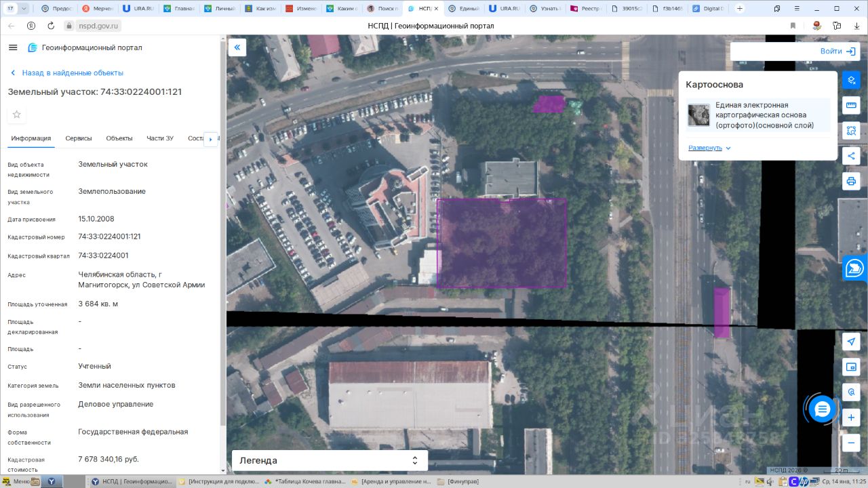Click the Войти login button

coord(837,52)
